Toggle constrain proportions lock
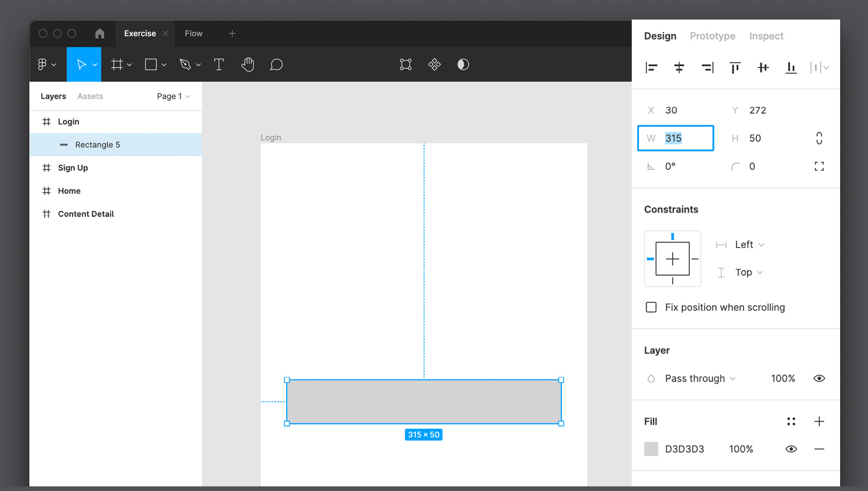This screenshot has height=491, width=868. click(x=819, y=138)
